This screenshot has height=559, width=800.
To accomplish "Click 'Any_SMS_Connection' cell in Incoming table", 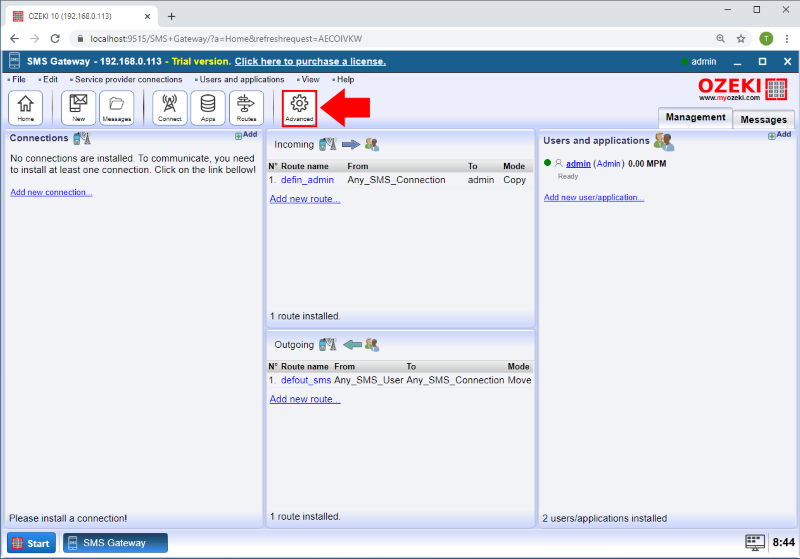I will pos(396,180).
